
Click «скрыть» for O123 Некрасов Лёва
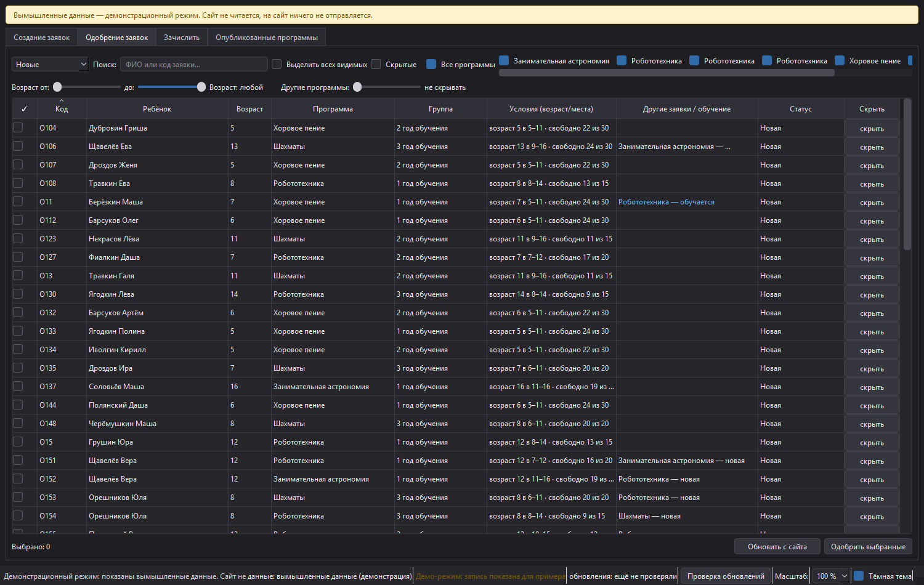872,240
